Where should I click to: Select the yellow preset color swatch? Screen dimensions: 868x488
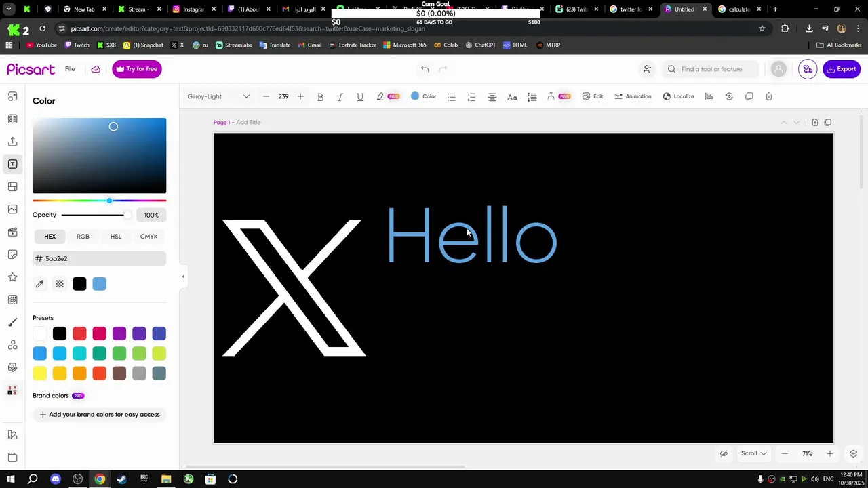tap(40, 373)
